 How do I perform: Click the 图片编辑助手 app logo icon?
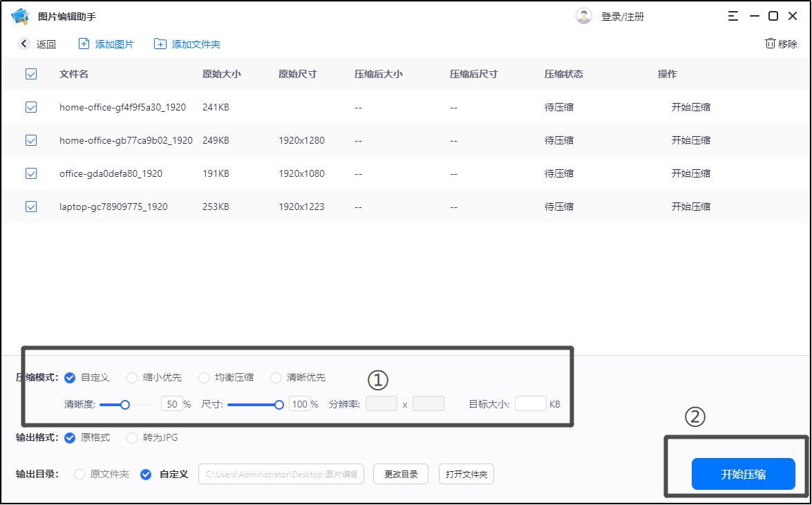click(20, 15)
